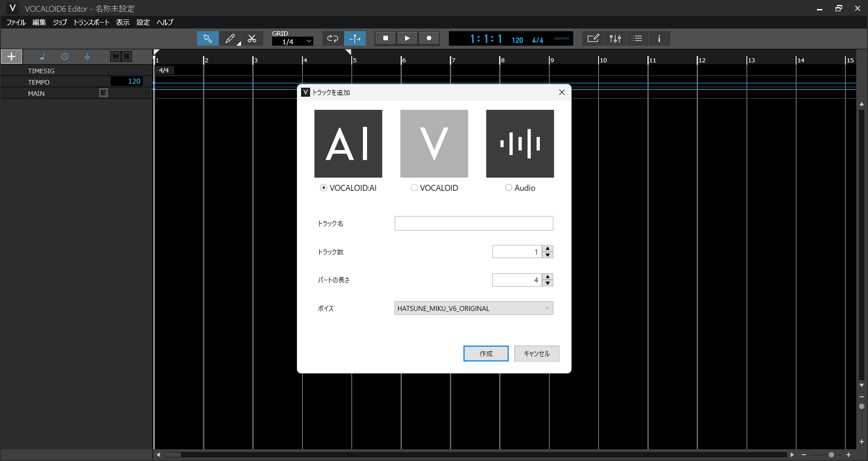Open the トランスポート menu
This screenshot has height=461, width=868.
pos(91,22)
